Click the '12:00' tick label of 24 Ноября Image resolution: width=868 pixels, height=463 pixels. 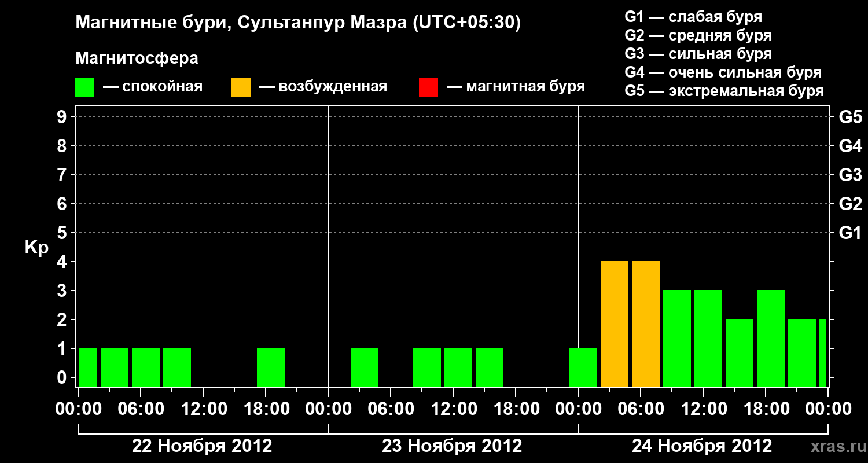pyautogui.click(x=703, y=409)
